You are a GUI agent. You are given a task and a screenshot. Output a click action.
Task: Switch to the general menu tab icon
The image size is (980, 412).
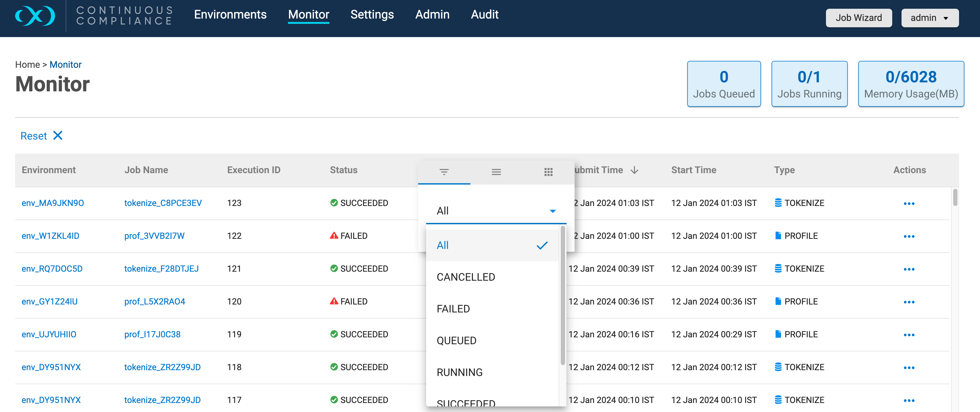tap(496, 172)
